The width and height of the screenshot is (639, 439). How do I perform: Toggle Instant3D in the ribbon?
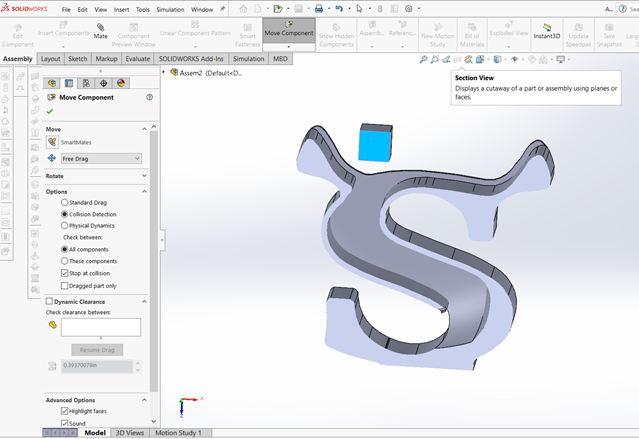[546, 30]
